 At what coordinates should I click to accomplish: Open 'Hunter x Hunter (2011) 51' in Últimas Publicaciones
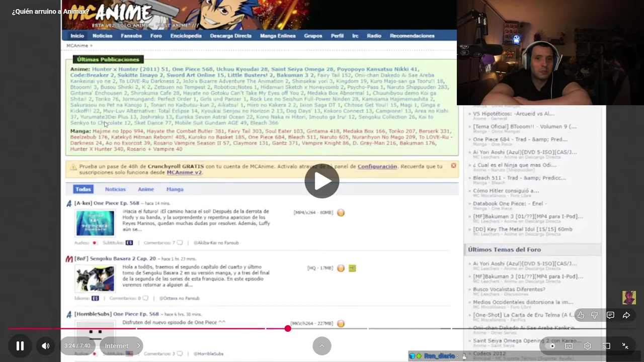coord(130,69)
